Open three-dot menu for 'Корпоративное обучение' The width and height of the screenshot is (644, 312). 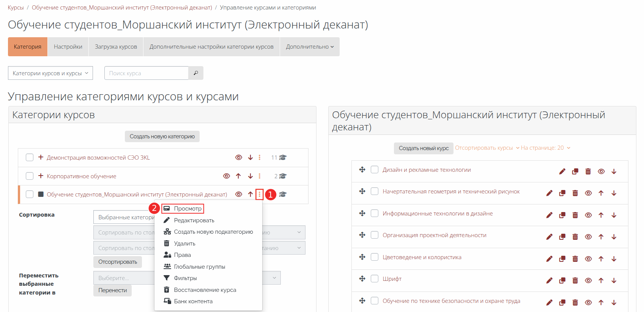pos(260,176)
